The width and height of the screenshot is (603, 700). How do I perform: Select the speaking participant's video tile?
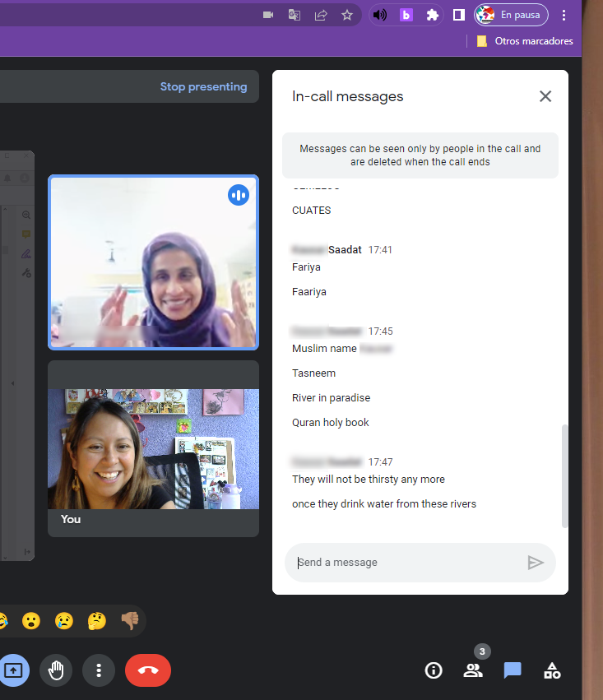tap(153, 262)
